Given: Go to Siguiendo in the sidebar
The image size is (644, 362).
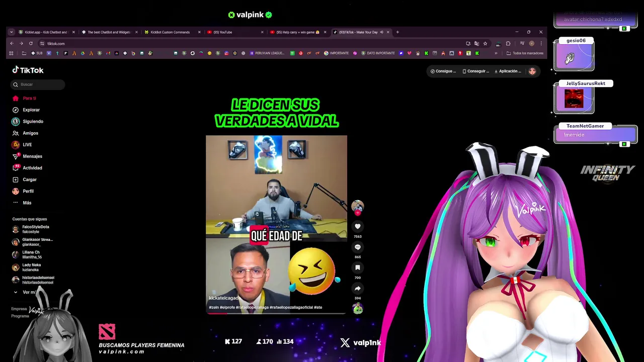Looking at the screenshot, I should pyautogui.click(x=28, y=121).
